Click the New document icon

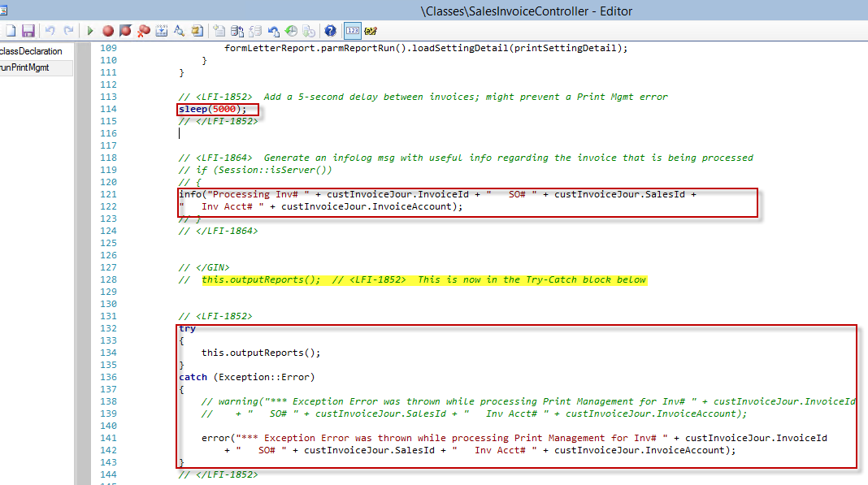pyautogui.click(x=11, y=31)
